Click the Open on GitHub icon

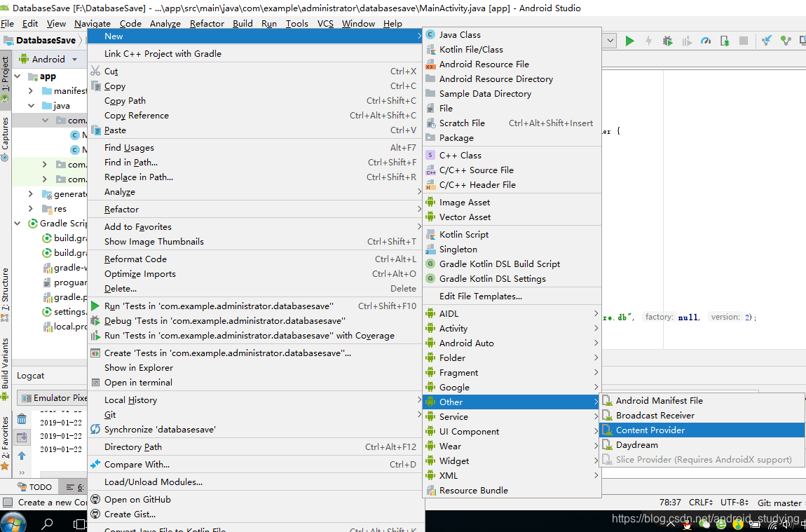pyautogui.click(x=95, y=499)
